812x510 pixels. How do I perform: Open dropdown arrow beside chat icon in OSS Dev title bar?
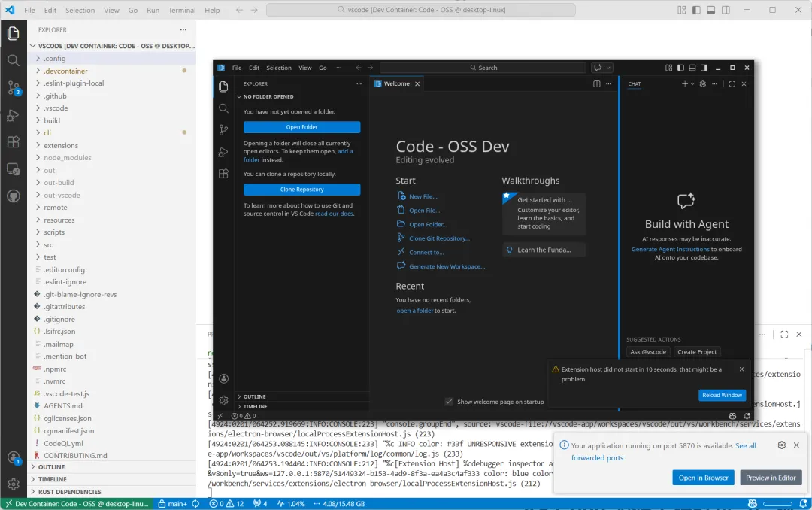tap(608, 68)
